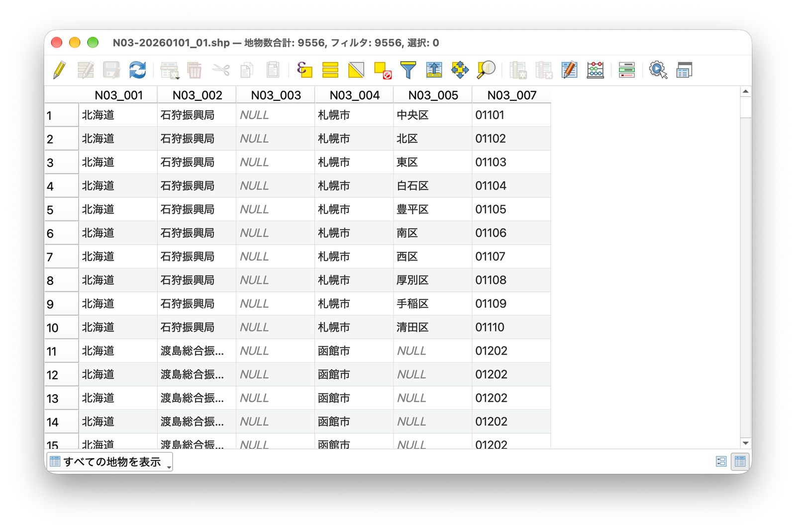Sort by the N03_004 column header

(x=354, y=95)
